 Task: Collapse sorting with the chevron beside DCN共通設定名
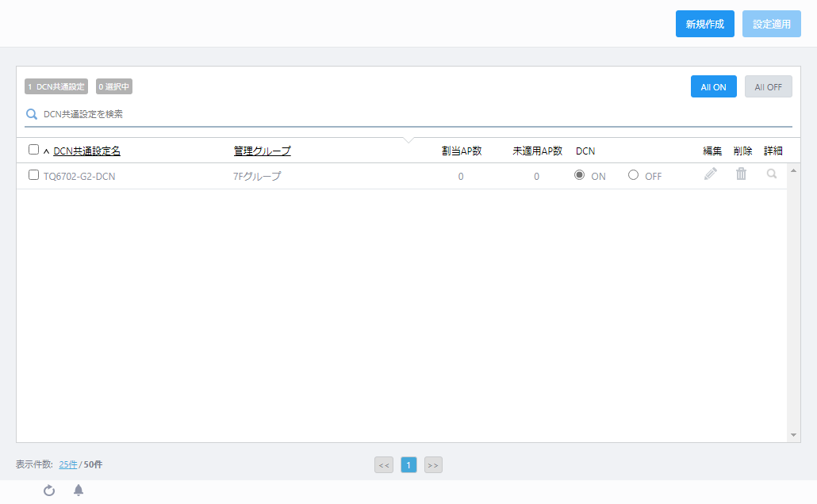[x=46, y=151]
